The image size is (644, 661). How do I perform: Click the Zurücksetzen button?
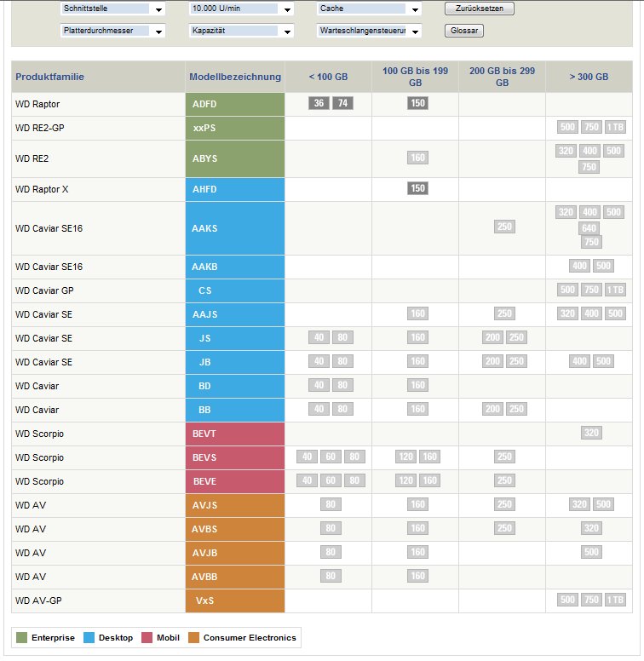(x=480, y=9)
